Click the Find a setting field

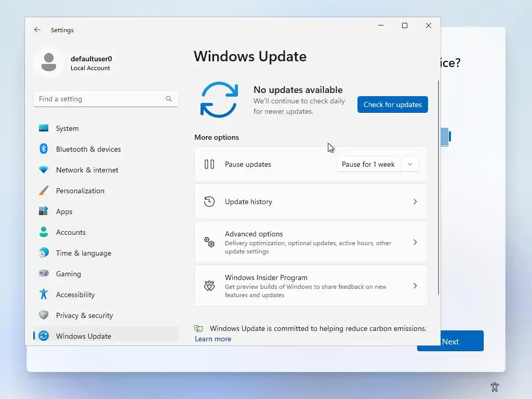tap(106, 99)
